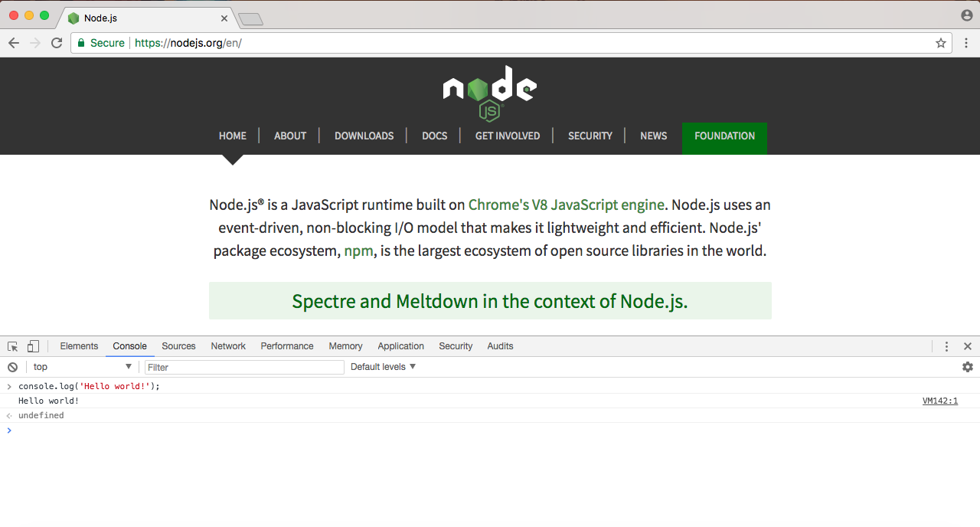Viewport: 980px width, 527px height.
Task: Click the Spectre and Meltdown banner link
Action: tap(490, 301)
